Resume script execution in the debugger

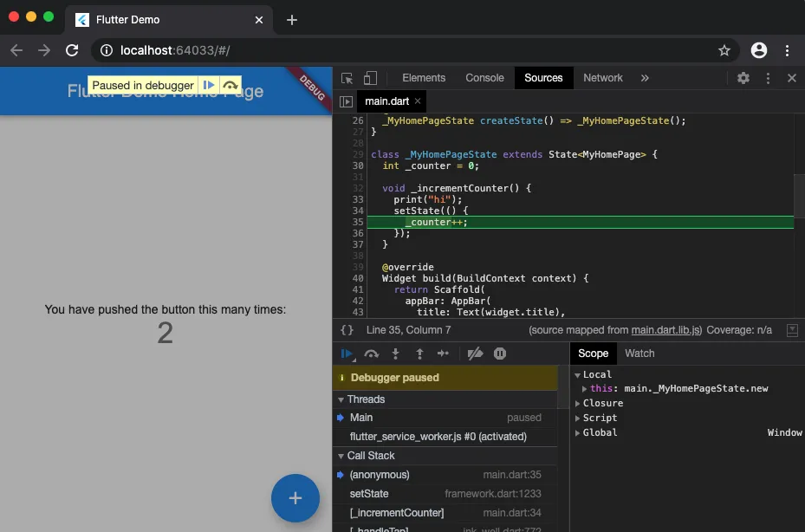(x=347, y=354)
